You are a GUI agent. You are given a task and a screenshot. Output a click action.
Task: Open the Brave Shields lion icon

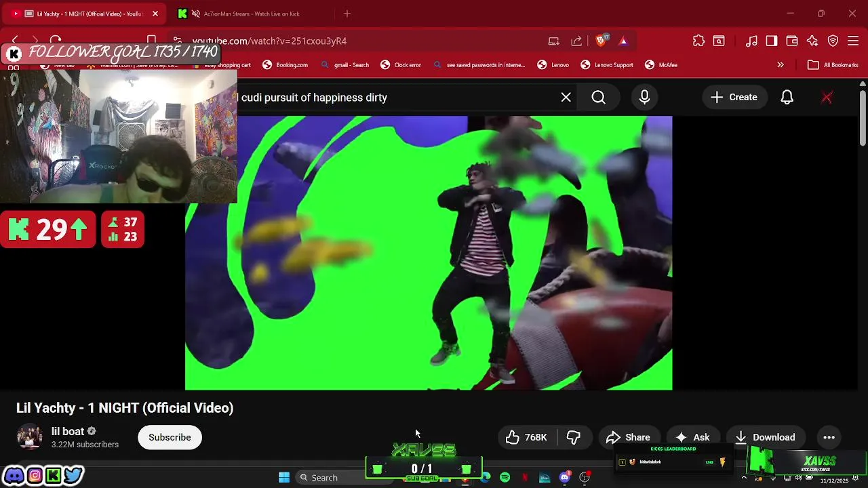pos(601,41)
